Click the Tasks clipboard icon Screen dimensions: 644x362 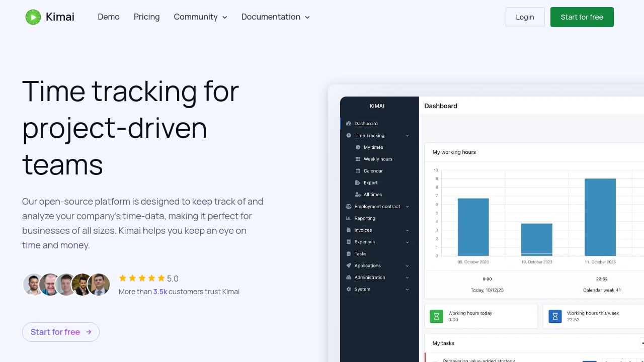click(x=349, y=253)
